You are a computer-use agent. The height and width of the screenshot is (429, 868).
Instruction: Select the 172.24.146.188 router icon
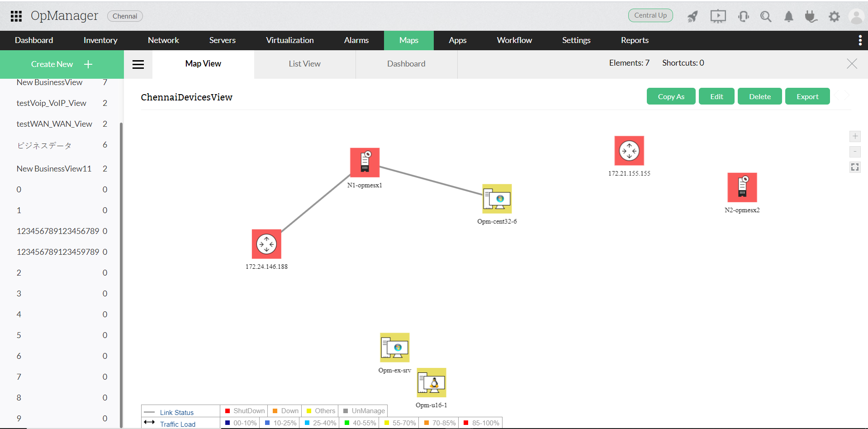click(266, 244)
